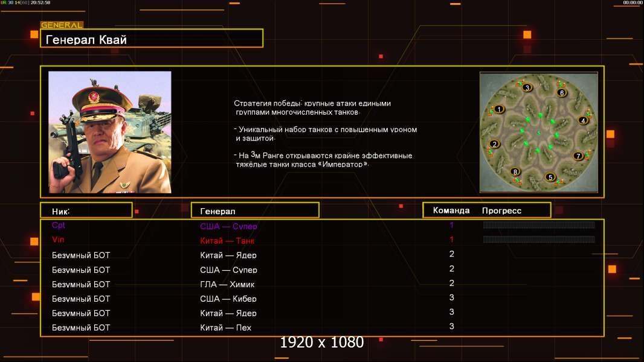Click team number 2 in ГЛА — Химик row
Viewport: 644px width, 362px height.
451,283
